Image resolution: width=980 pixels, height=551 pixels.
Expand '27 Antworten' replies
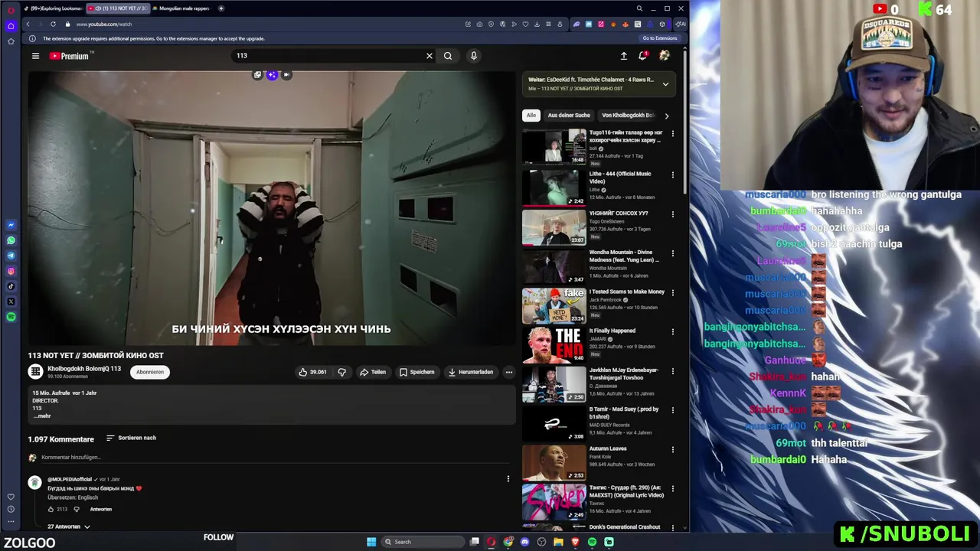pyautogui.click(x=69, y=527)
